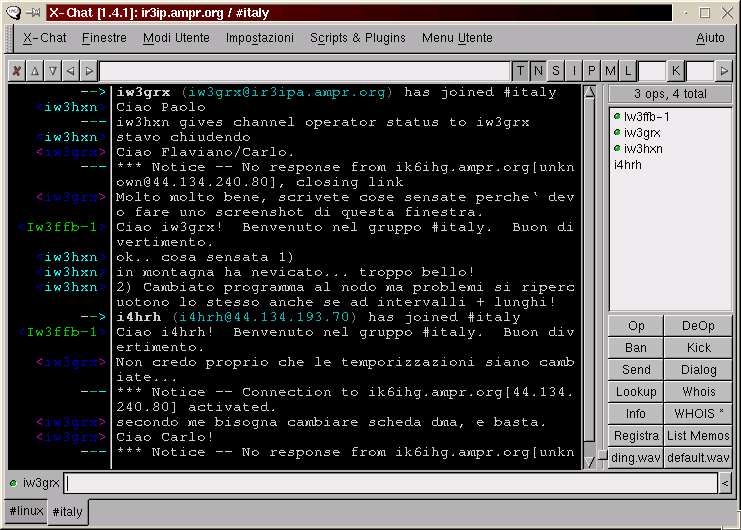The width and height of the screenshot is (741, 530).
Task: Click the chat scrollbar down arrow
Action: pos(589,462)
